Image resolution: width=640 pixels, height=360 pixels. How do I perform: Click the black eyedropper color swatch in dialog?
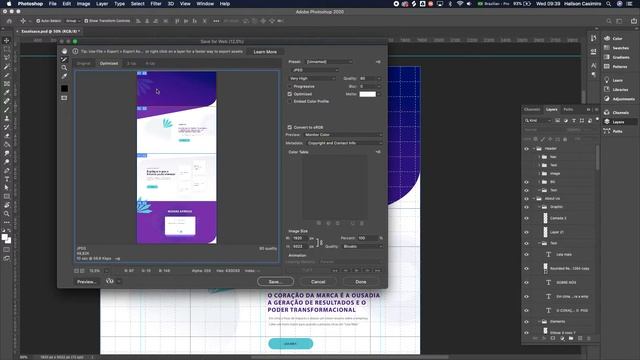point(64,88)
